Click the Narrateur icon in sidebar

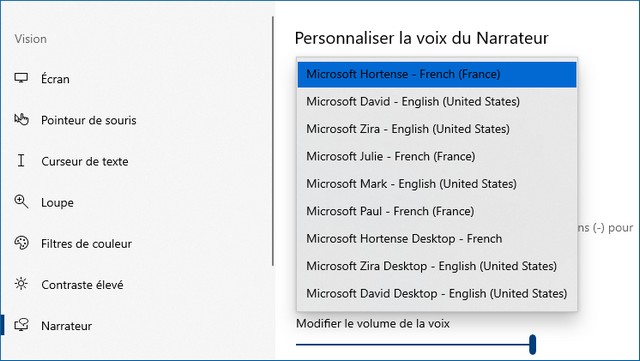[21, 325]
